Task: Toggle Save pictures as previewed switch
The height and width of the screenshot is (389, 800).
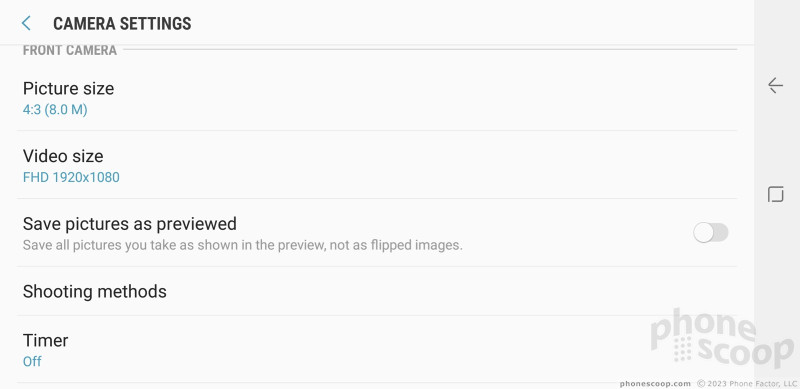Action: point(710,233)
